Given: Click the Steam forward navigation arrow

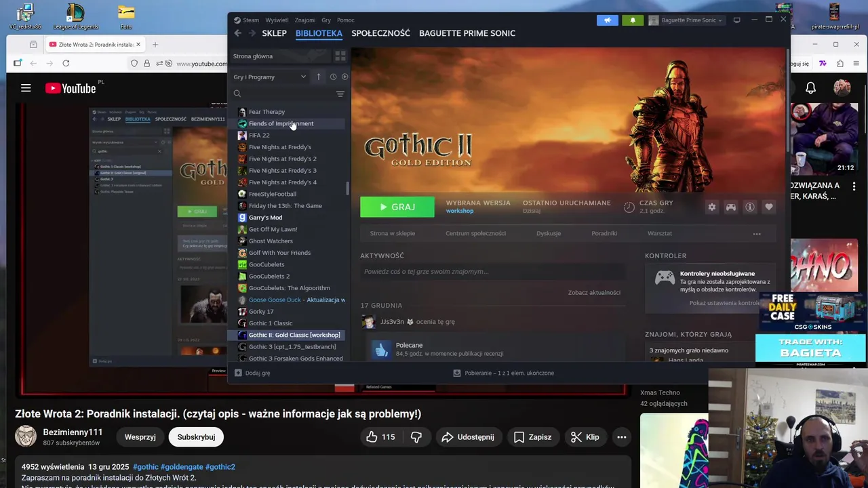Looking at the screenshot, I should (x=252, y=33).
